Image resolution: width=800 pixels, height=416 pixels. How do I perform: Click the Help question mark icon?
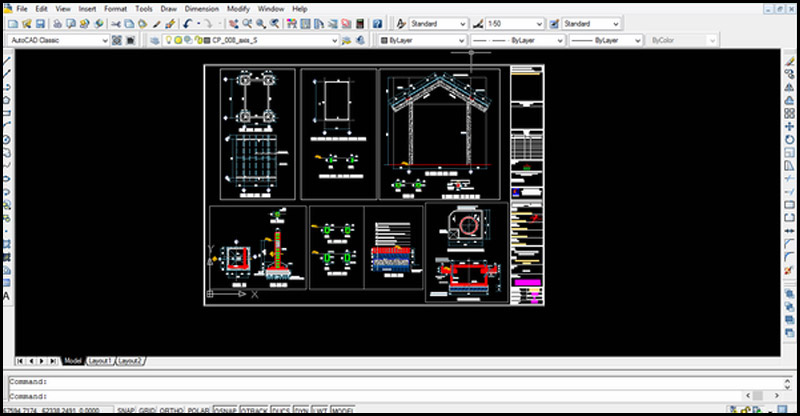click(x=377, y=24)
